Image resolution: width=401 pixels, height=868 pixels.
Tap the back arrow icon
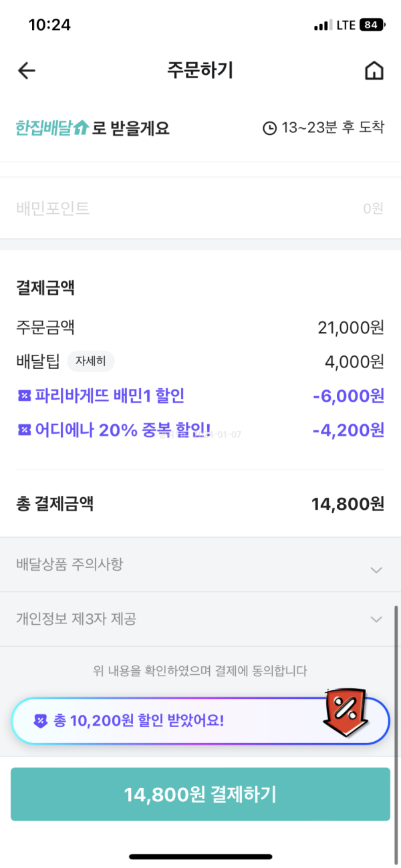(27, 71)
